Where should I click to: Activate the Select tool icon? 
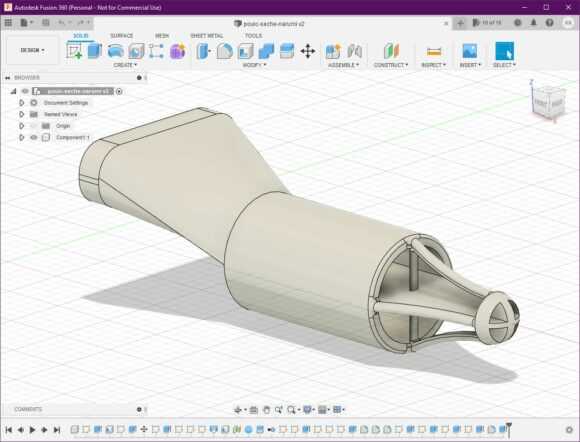pos(505,51)
